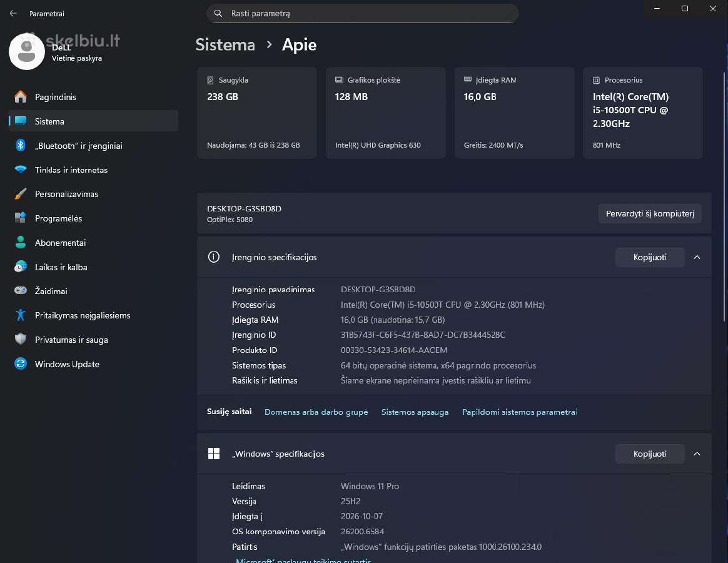Click Pervardyti šį kompiuterį button
The height and width of the screenshot is (563, 728).
tap(650, 214)
